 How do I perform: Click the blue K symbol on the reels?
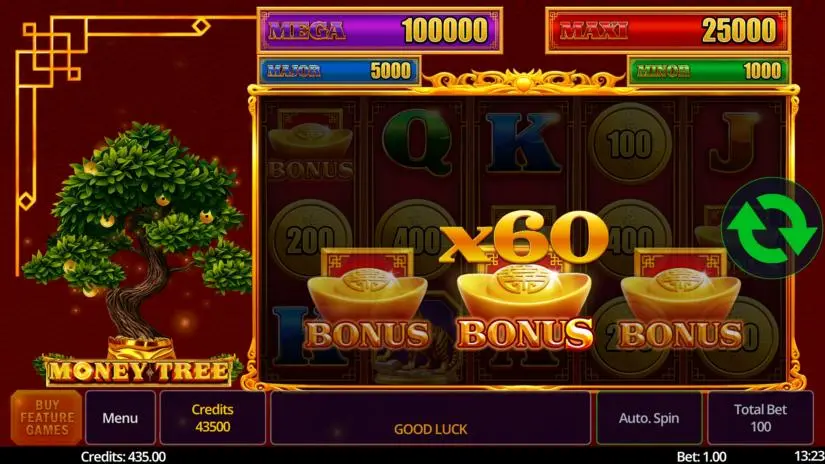522,142
